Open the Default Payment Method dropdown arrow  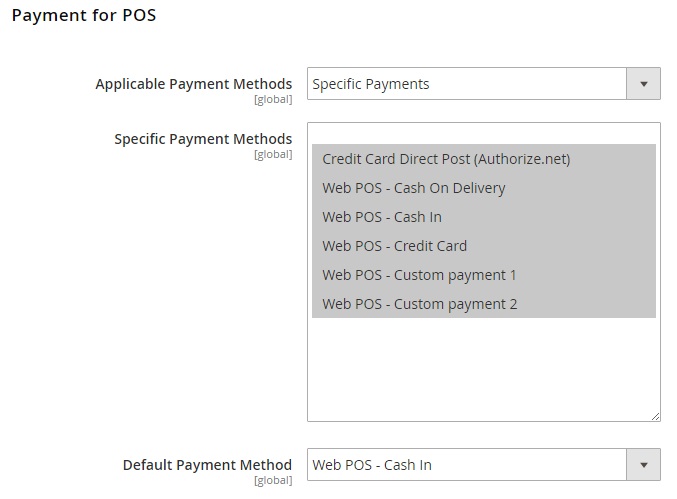pyautogui.click(x=643, y=465)
